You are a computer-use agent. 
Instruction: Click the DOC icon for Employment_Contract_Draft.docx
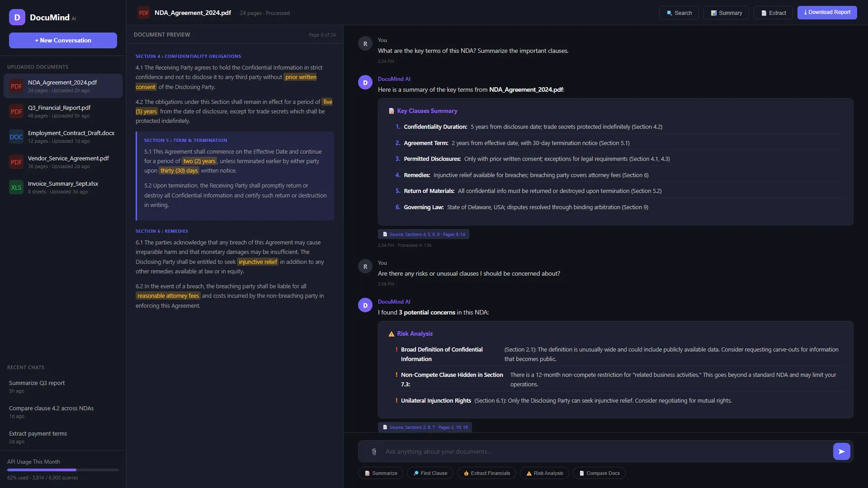16,137
